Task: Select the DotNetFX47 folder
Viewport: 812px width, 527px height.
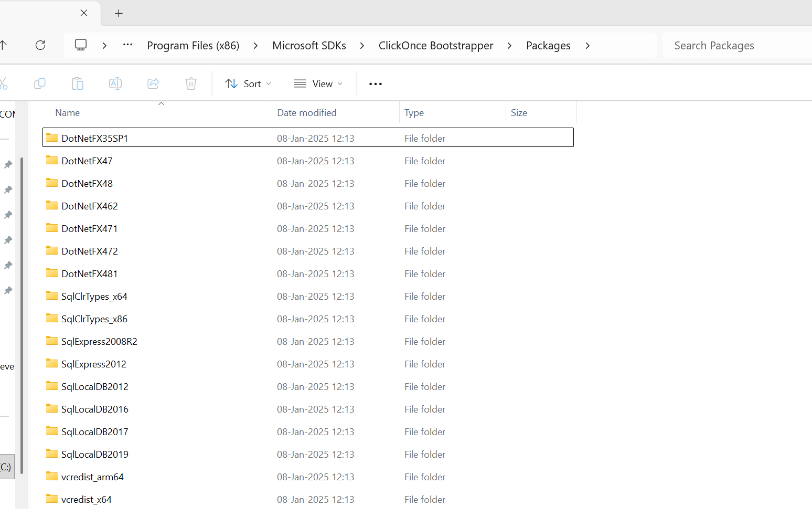Action: [308, 161]
